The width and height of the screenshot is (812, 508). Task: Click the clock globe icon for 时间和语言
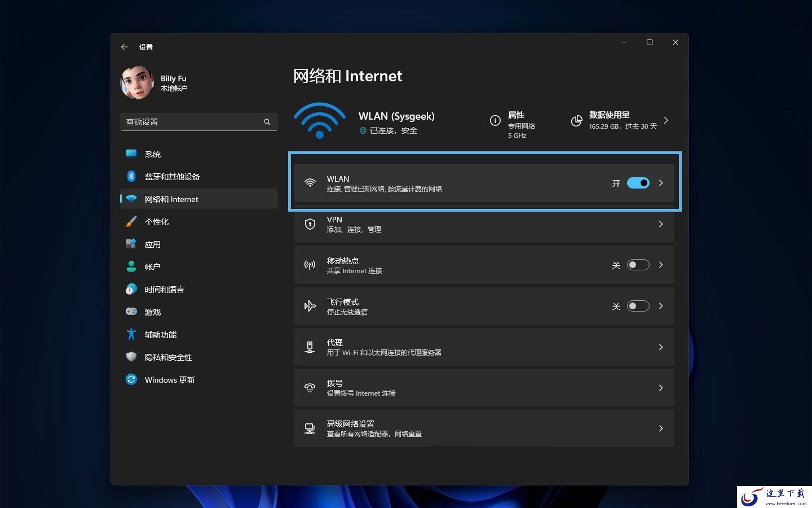click(131, 289)
